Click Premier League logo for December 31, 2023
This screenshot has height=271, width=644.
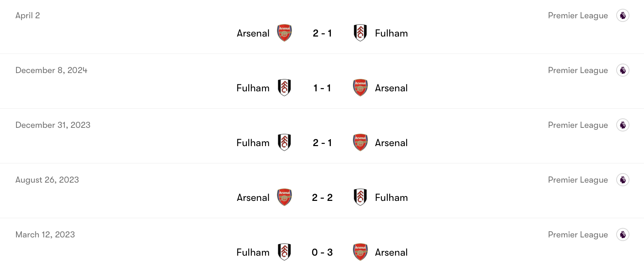[x=623, y=125]
